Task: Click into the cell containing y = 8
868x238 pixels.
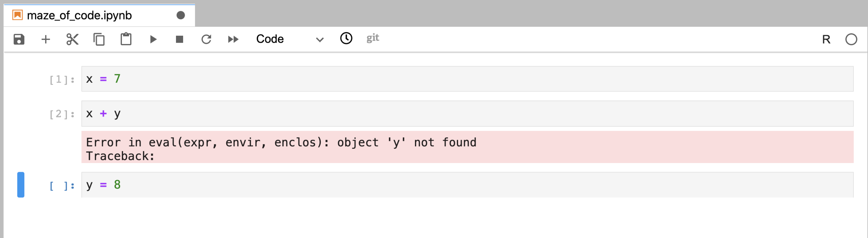Action: 467,185
